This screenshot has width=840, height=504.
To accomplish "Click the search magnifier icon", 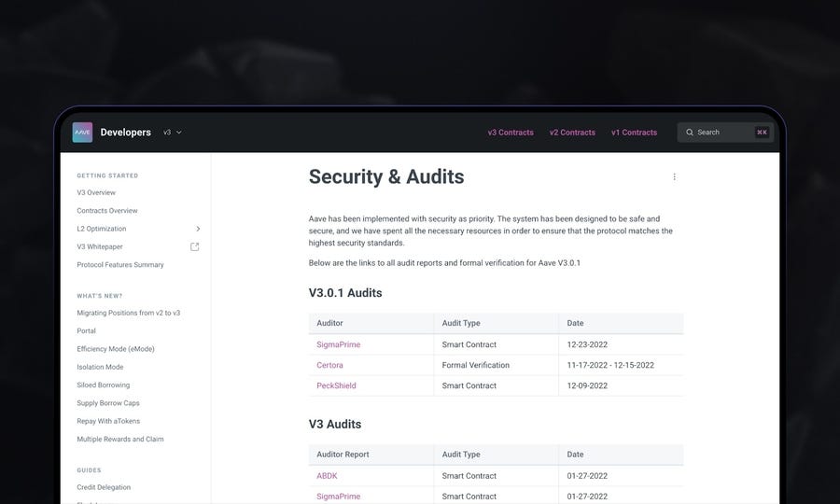I will (x=689, y=133).
